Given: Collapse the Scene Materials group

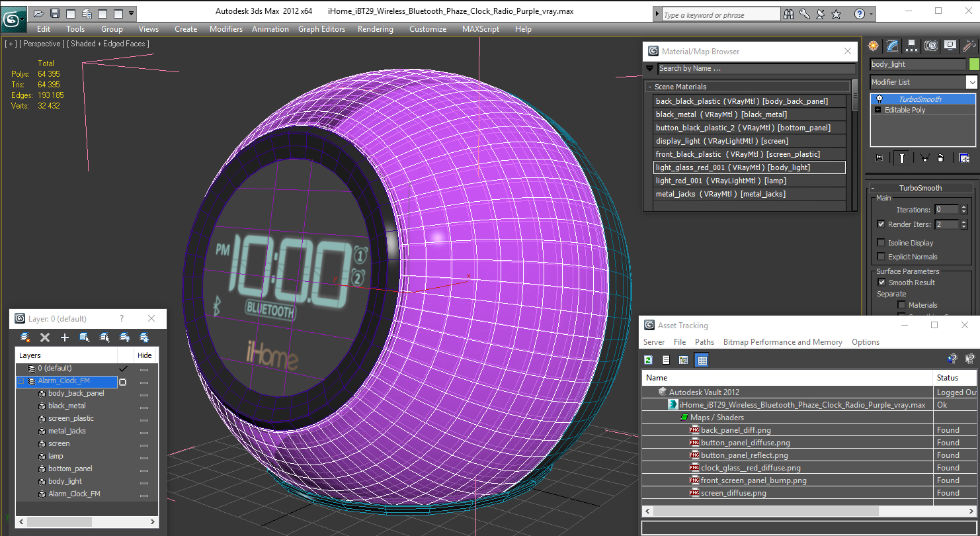Looking at the screenshot, I should (x=649, y=87).
